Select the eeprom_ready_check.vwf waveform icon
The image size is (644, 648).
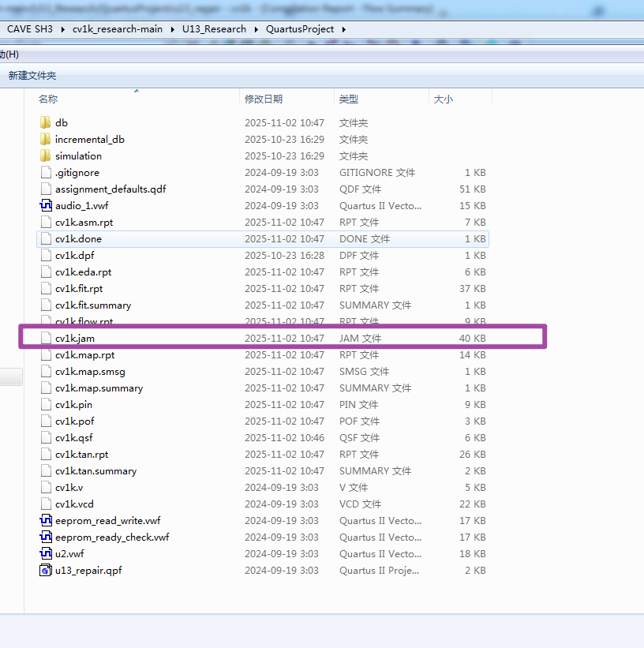coord(46,537)
